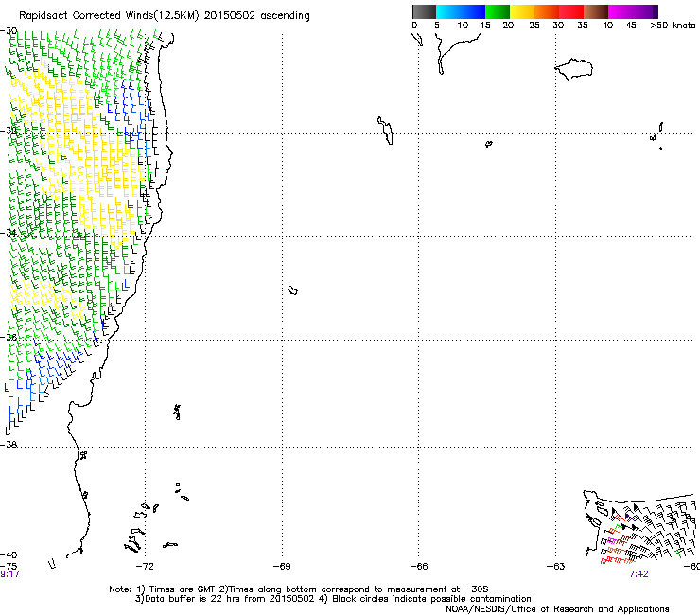Click the orange 25–30 knots color band
The height and width of the screenshot is (615, 700).
(547, 11)
